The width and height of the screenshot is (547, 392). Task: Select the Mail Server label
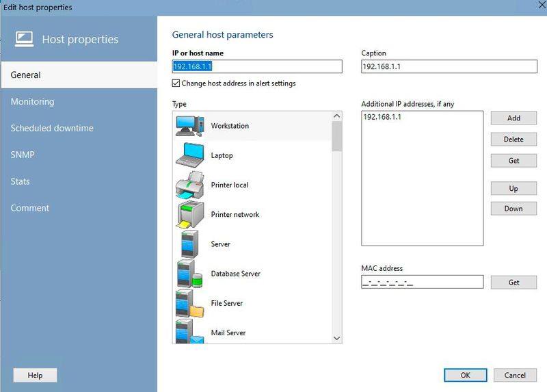[228, 332]
